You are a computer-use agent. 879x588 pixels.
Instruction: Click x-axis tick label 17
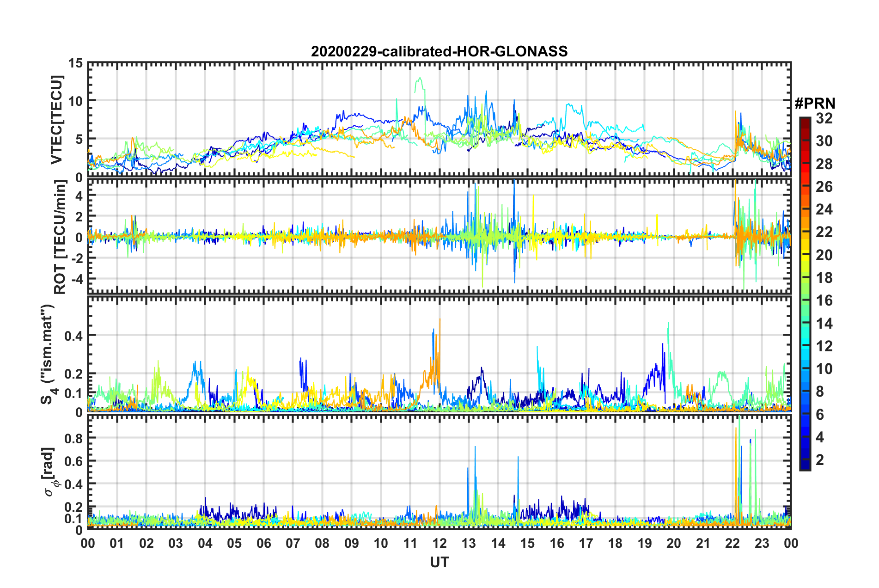pos(586,543)
